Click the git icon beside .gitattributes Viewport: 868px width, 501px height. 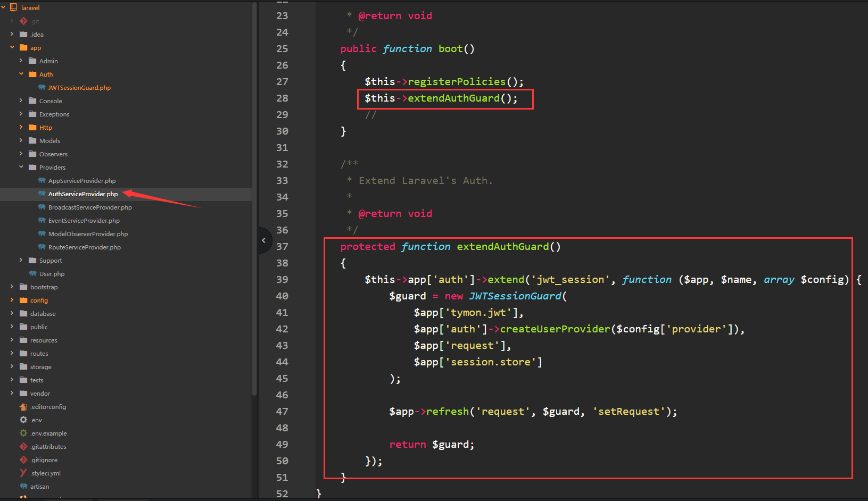(x=23, y=446)
